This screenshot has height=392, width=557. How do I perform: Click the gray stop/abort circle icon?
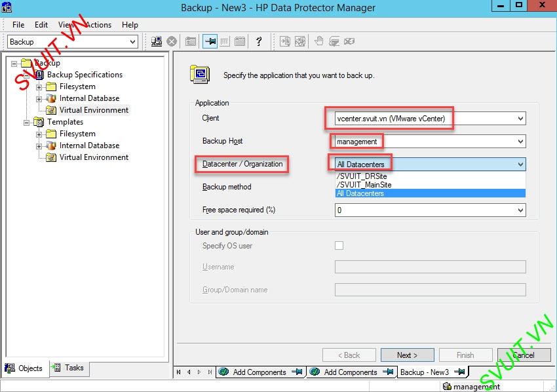pos(172,41)
